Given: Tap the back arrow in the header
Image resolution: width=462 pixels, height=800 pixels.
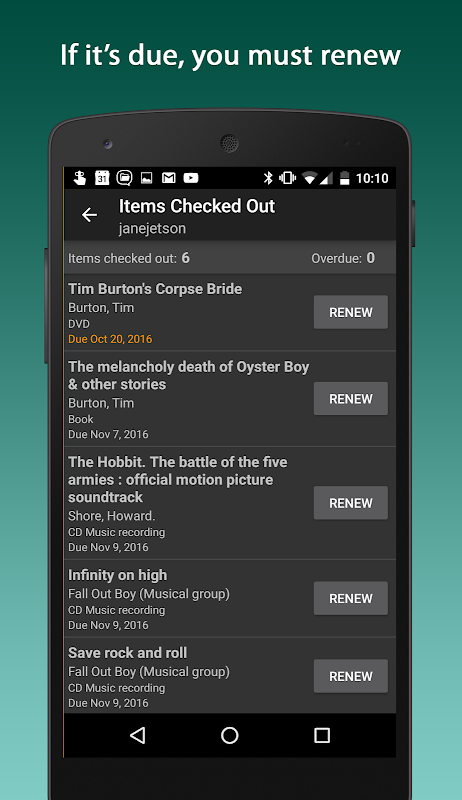Looking at the screenshot, I should (x=89, y=215).
